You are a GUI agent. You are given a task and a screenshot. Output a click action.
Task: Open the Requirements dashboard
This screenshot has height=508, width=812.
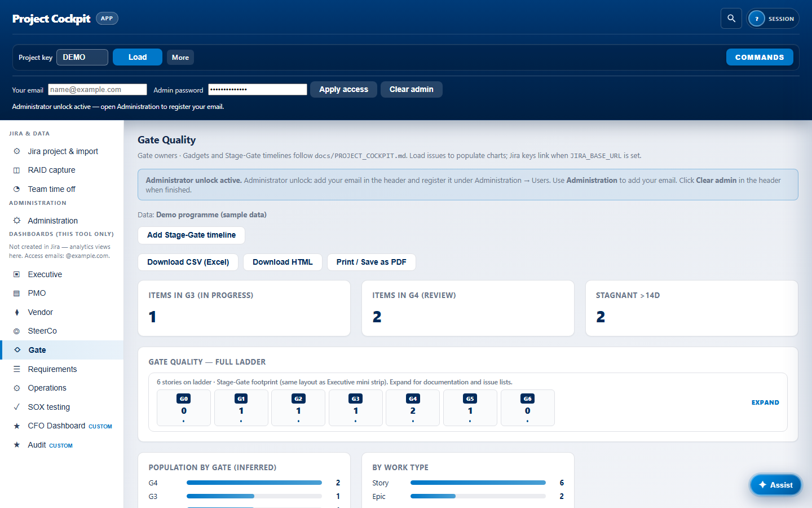62,369
